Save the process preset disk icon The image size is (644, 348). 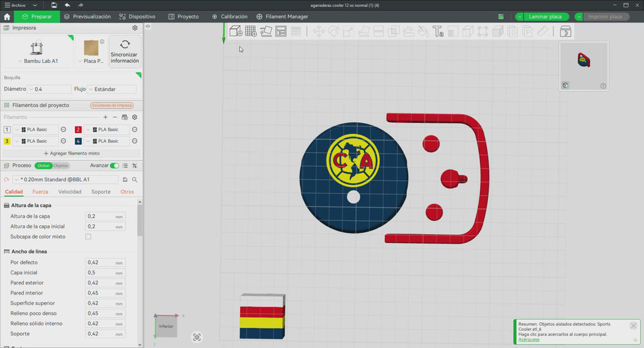click(x=125, y=179)
